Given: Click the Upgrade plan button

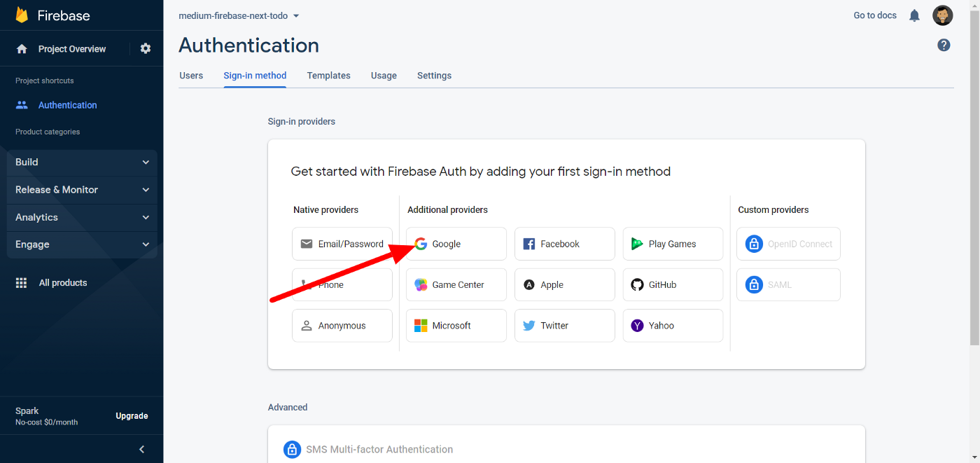Looking at the screenshot, I should tap(132, 416).
